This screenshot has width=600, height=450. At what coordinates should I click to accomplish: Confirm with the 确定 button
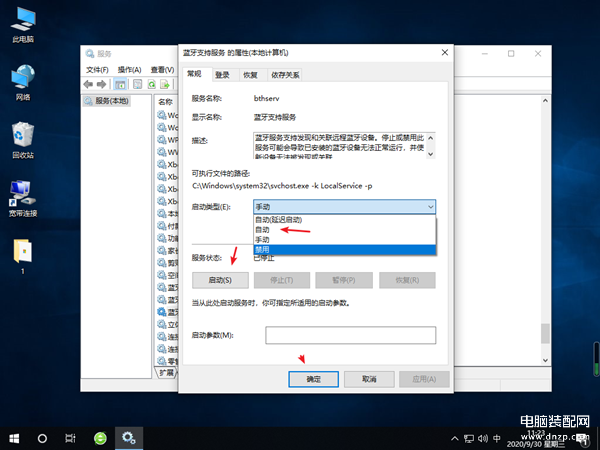pyautogui.click(x=313, y=379)
